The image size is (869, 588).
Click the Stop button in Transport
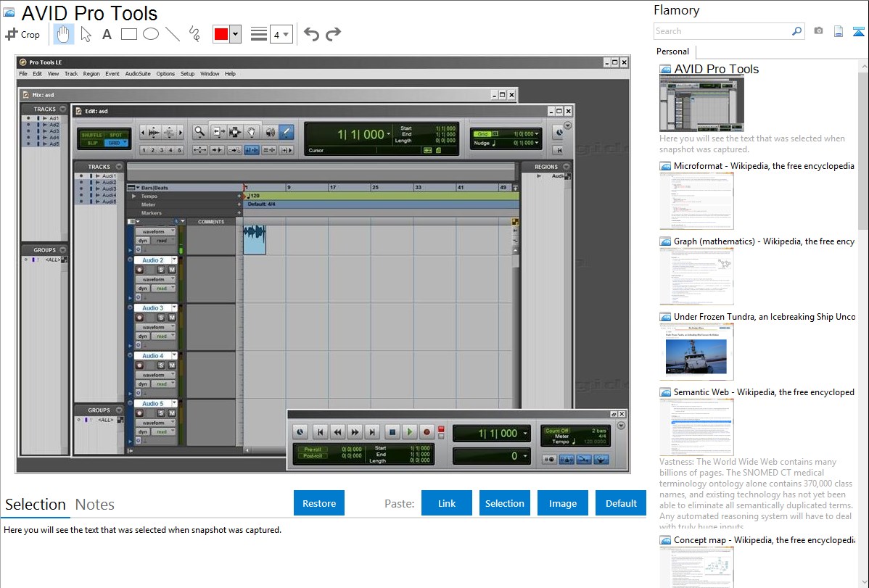pyautogui.click(x=392, y=431)
